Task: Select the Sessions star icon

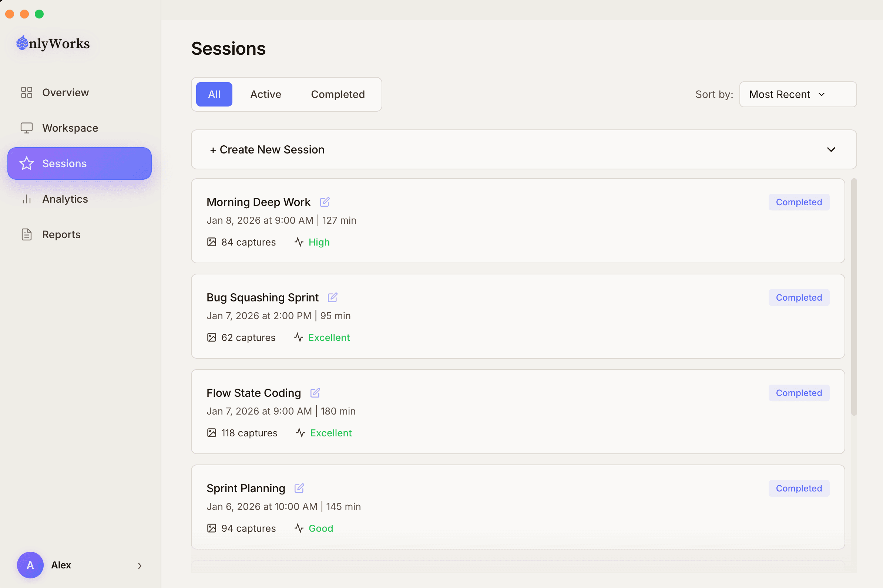Action: (x=26, y=163)
